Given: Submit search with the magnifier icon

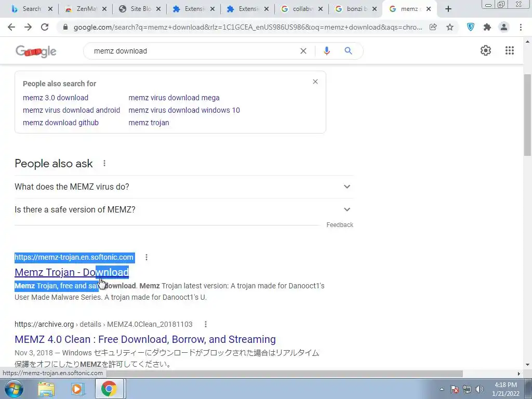Looking at the screenshot, I should click(348, 51).
